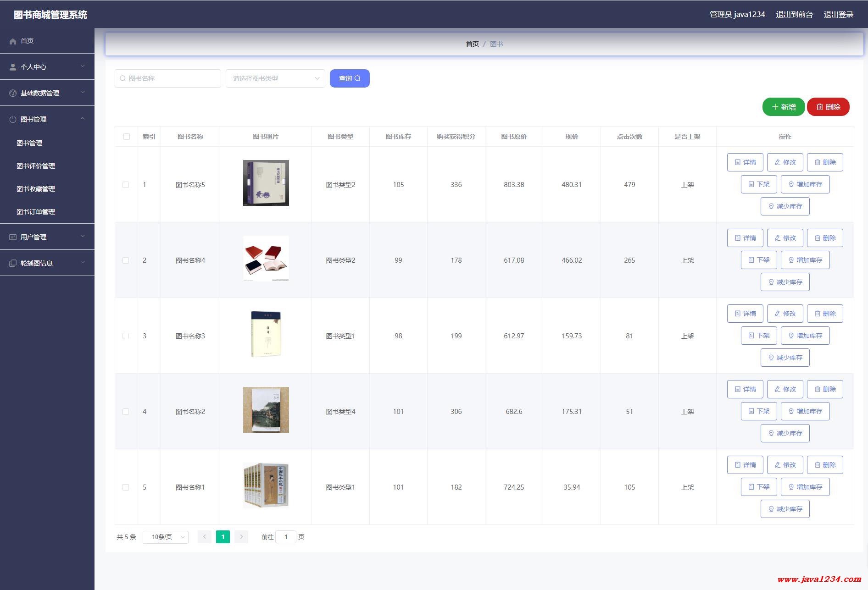Image resolution: width=868 pixels, height=590 pixels.
Task: Click bulb icon in 图书名称5 row 减少库存 button
Action: (771, 206)
